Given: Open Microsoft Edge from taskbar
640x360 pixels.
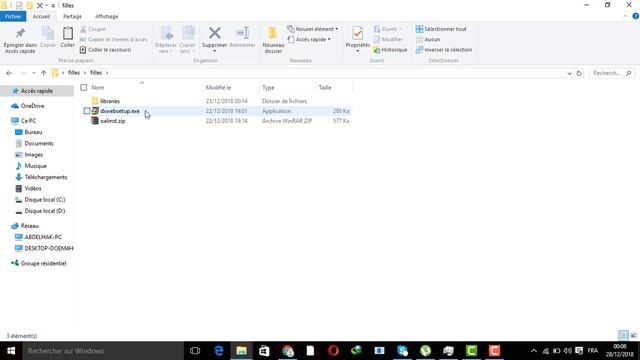Looking at the screenshot, I should tap(219, 351).
